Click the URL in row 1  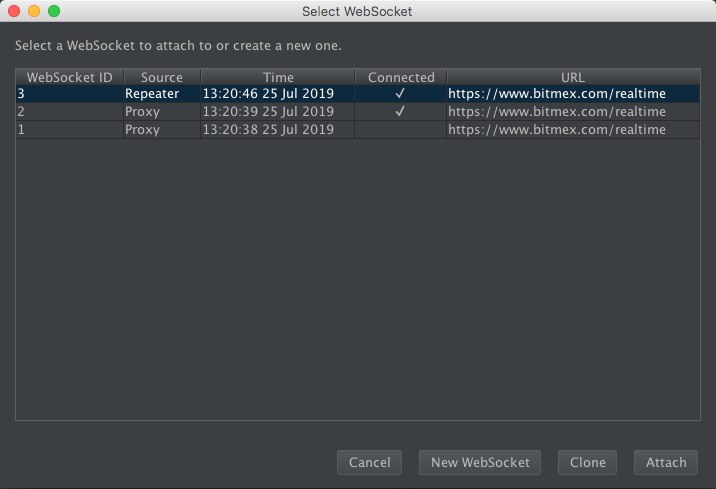coord(573,130)
